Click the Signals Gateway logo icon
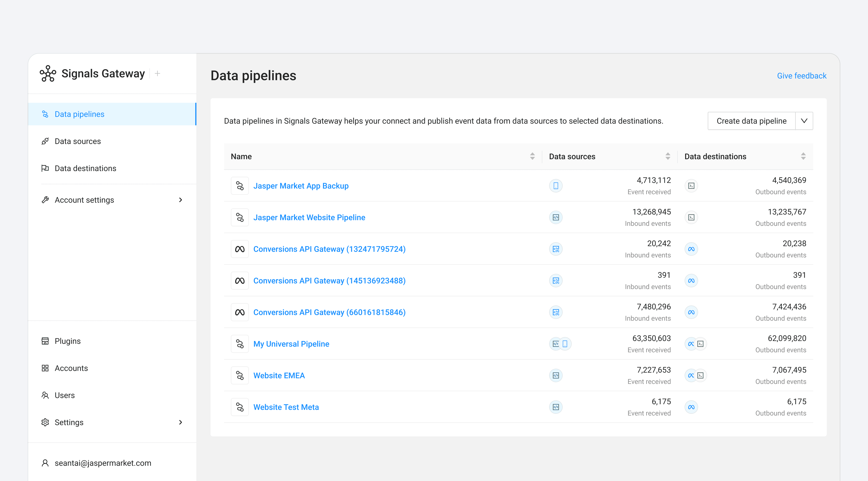The height and width of the screenshot is (481, 868). (x=48, y=74)
